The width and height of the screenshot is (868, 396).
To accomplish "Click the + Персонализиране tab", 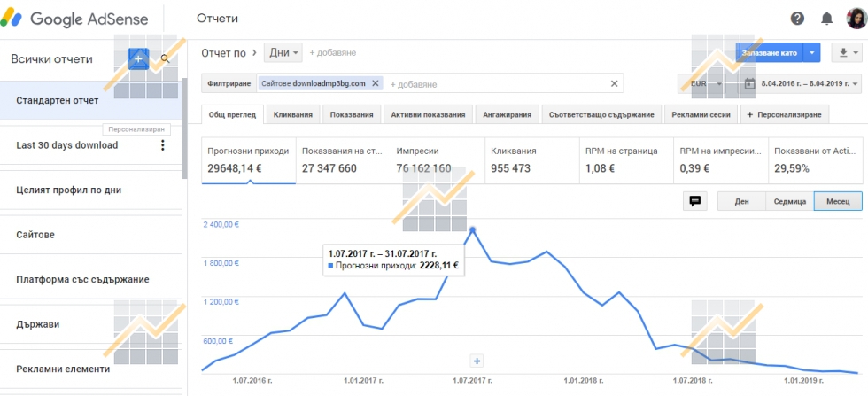I will (x=785, y=114).
